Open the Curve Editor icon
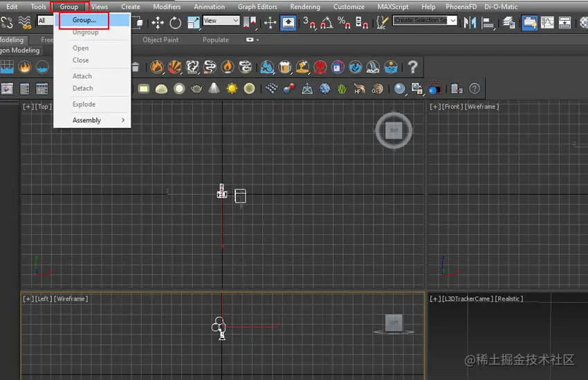Image resolution: width=588 pixels, height=380 pixels. (547, 22)
